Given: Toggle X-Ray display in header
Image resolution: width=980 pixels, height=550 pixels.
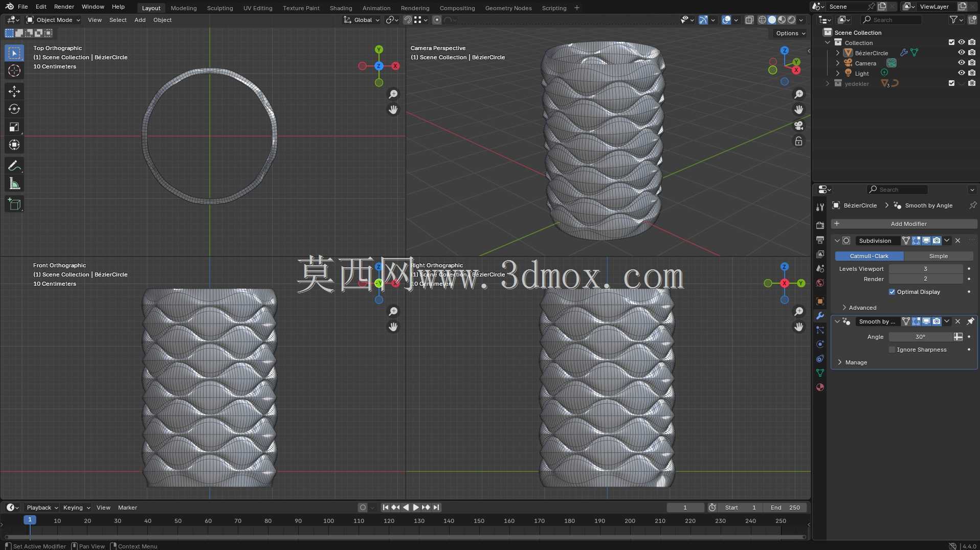Looking at the screenshot, I should pos(749,20).
